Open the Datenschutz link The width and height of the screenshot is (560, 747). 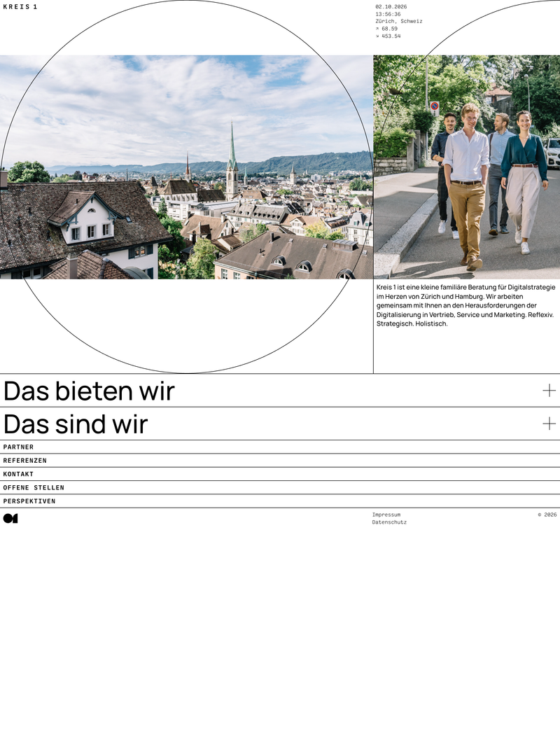[x=389, y=522]
